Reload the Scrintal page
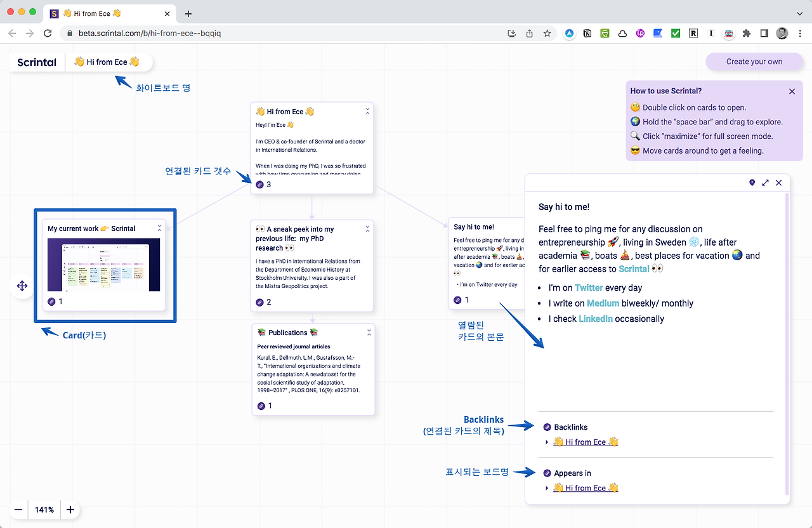The width and height of the screenshot is (812, 528). pyautogui.click(x=48, y=34)
